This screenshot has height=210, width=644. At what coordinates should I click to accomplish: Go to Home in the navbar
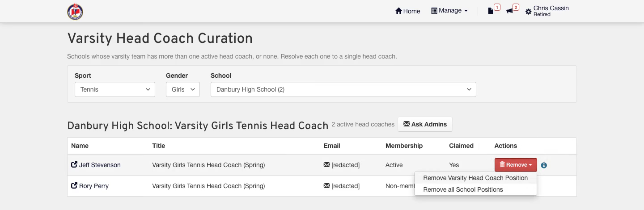(x=408, y=11)
